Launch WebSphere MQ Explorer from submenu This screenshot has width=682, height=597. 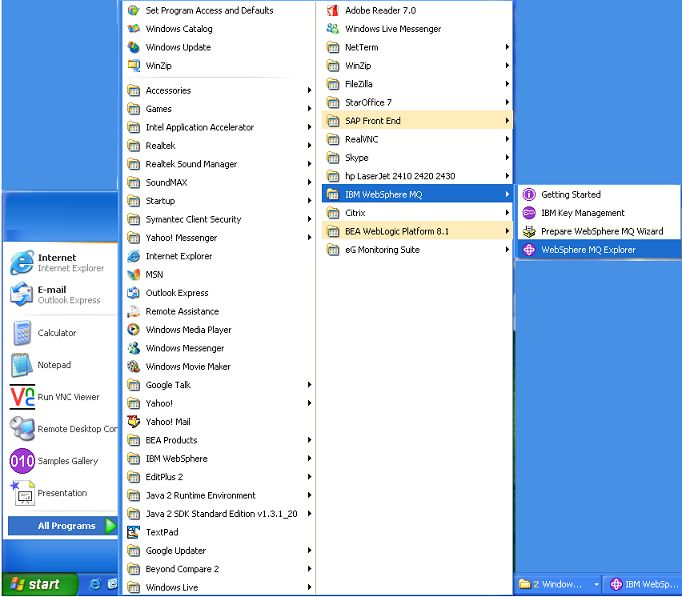[598, 250]
